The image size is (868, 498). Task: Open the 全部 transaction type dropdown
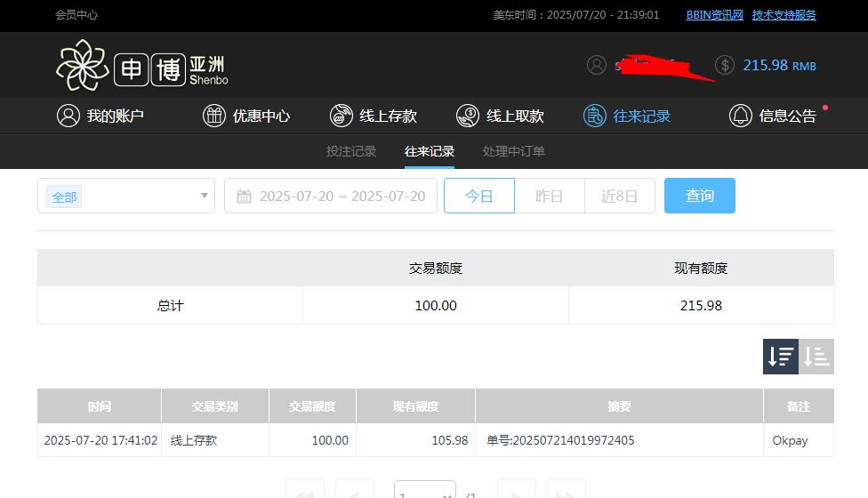click(x=126, y=196)
